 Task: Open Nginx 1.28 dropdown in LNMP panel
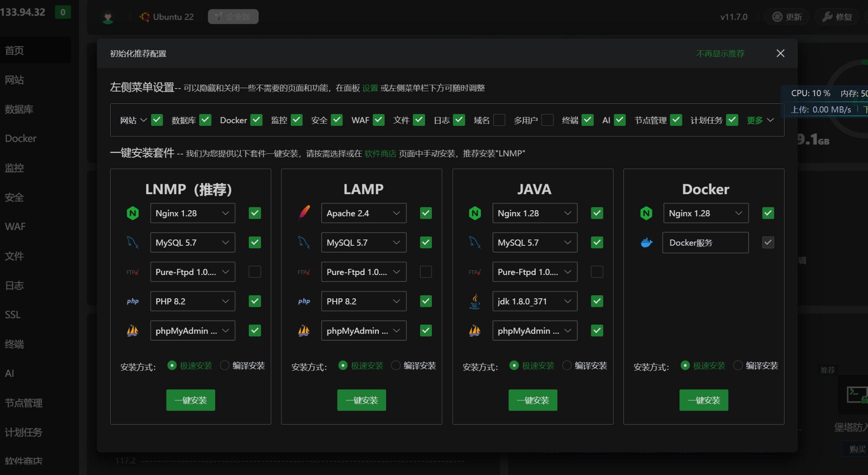coord(193,213)
